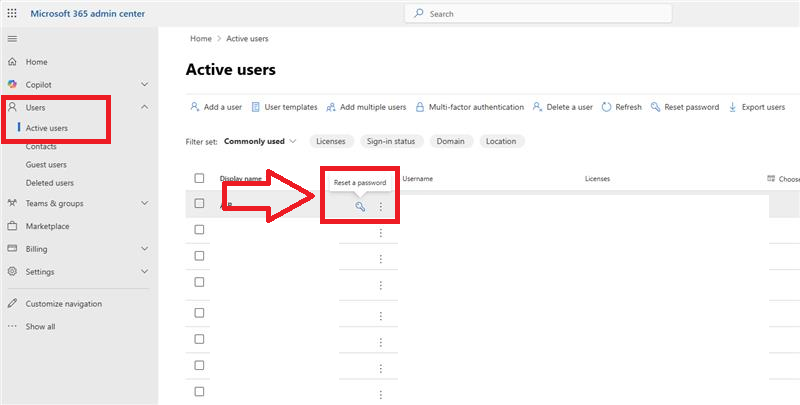800x405 pixels.
Task: Click into the Search box
Action: point(538,14)
